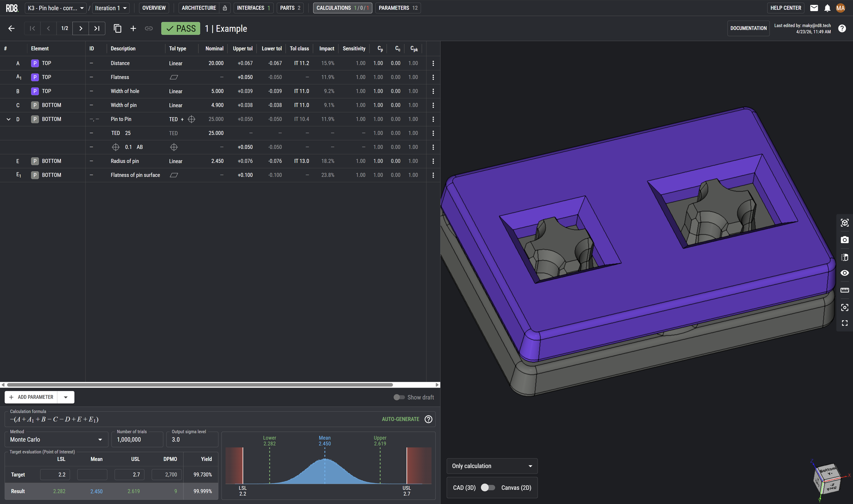Click the Tol class column header
Image resolution: width=853 pixels, height=504 pixels.
click(x=299, y=49)
